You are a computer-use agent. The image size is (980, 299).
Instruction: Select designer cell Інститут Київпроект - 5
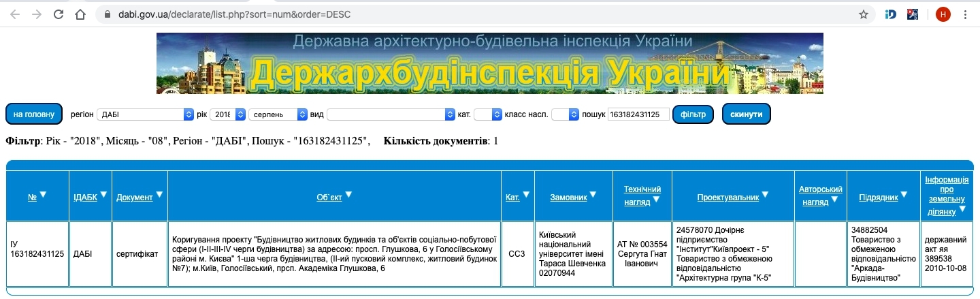point(733,254)
